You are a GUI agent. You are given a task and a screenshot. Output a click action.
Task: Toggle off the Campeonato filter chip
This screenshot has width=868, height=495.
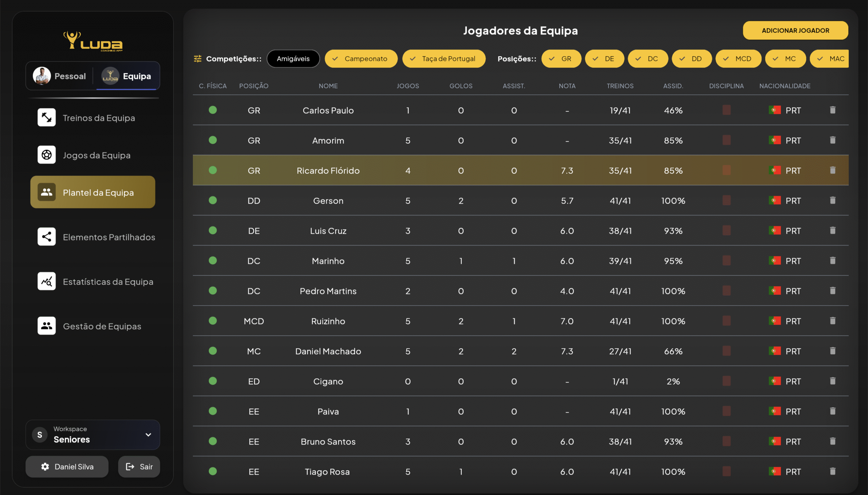[x=361, y=59]
